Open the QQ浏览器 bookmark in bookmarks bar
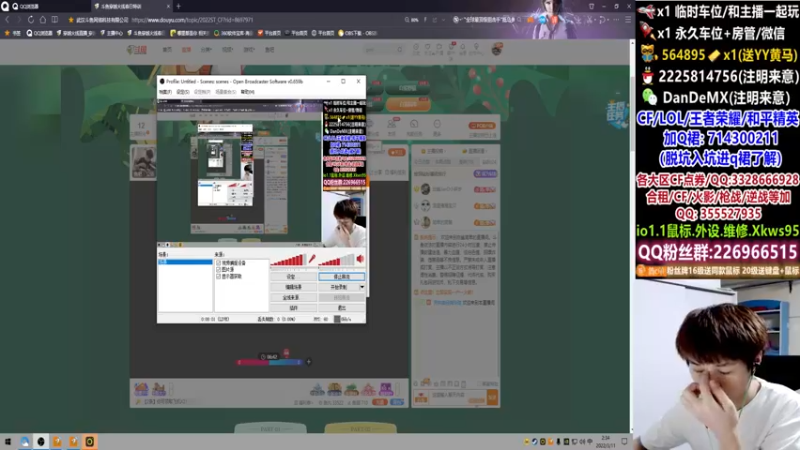800x450 pixels. tap(39, 33)
